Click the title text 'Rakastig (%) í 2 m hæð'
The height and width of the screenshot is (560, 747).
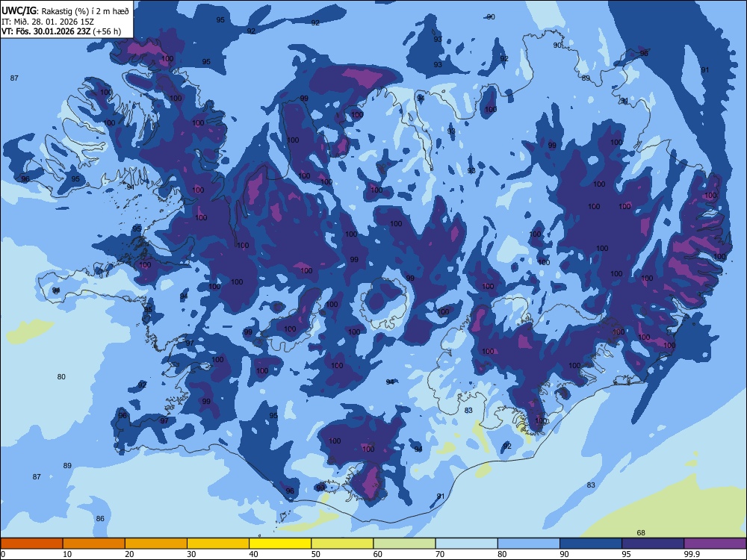85,11
